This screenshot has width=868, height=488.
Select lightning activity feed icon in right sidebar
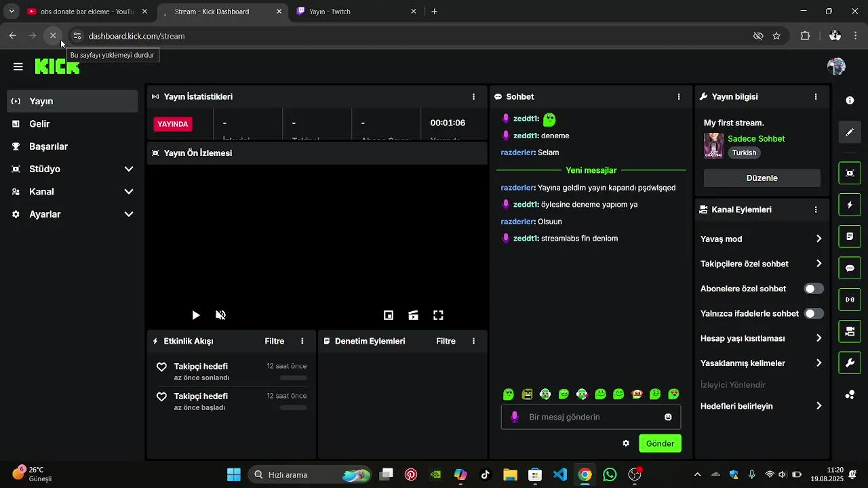click(850, 205)
